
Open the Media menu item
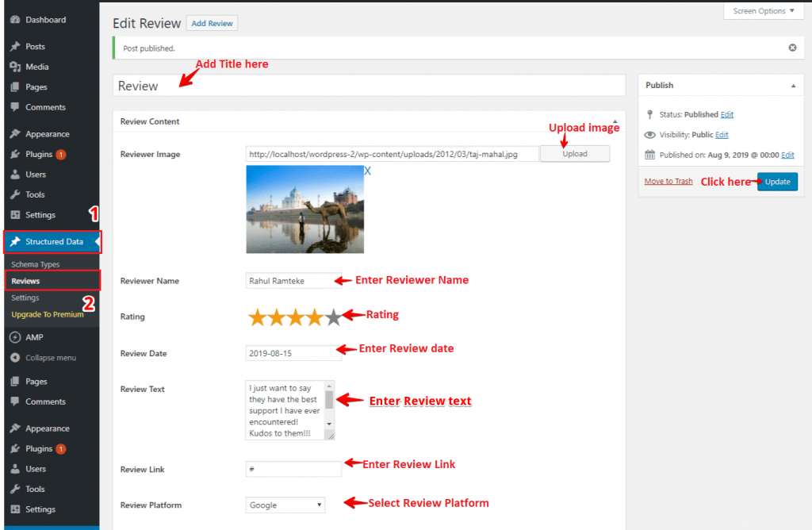(x=36, y=67)
